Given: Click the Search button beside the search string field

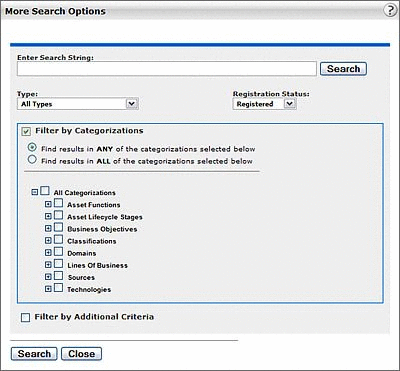Looking at the screenshot, I should 343,69.
